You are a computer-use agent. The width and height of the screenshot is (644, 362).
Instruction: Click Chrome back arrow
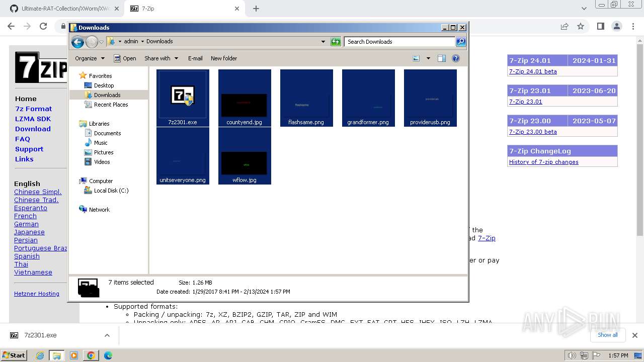pyautogui.click(x=11, y=26)
